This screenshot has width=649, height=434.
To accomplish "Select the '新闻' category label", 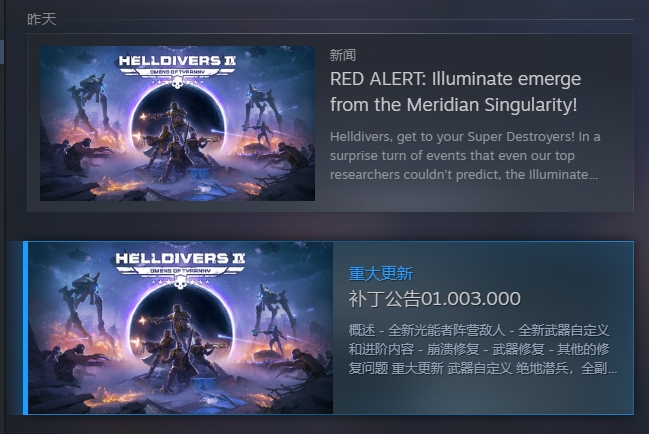I will (342, 55).
